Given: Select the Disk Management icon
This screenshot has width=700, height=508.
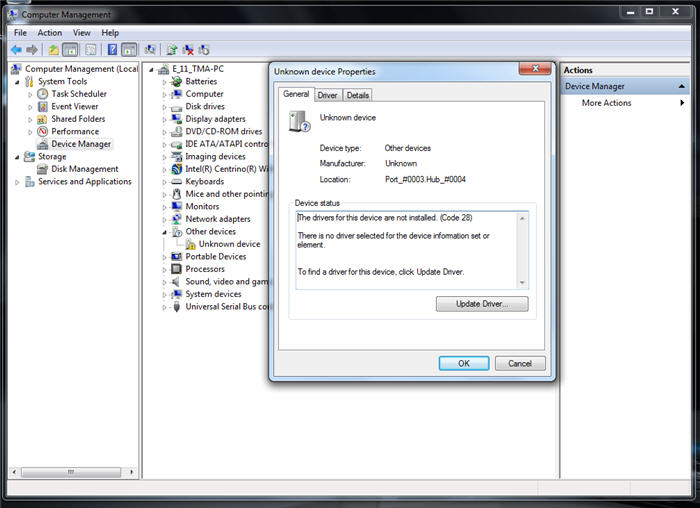Looking at the screenshot, I should (42, 169).
